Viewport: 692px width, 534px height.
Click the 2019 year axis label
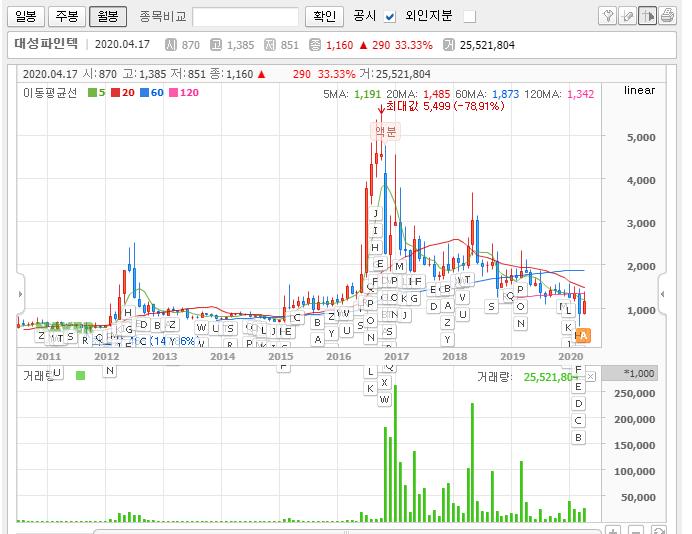(512, 357)
